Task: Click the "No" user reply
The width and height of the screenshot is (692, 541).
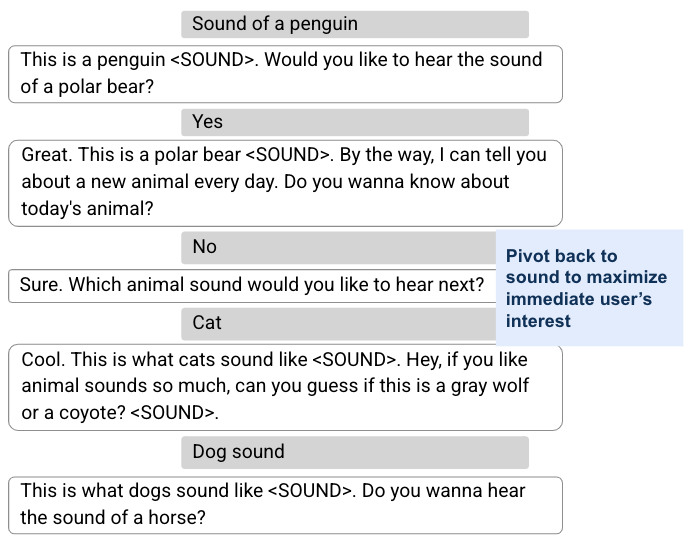Action: [338, 247]
